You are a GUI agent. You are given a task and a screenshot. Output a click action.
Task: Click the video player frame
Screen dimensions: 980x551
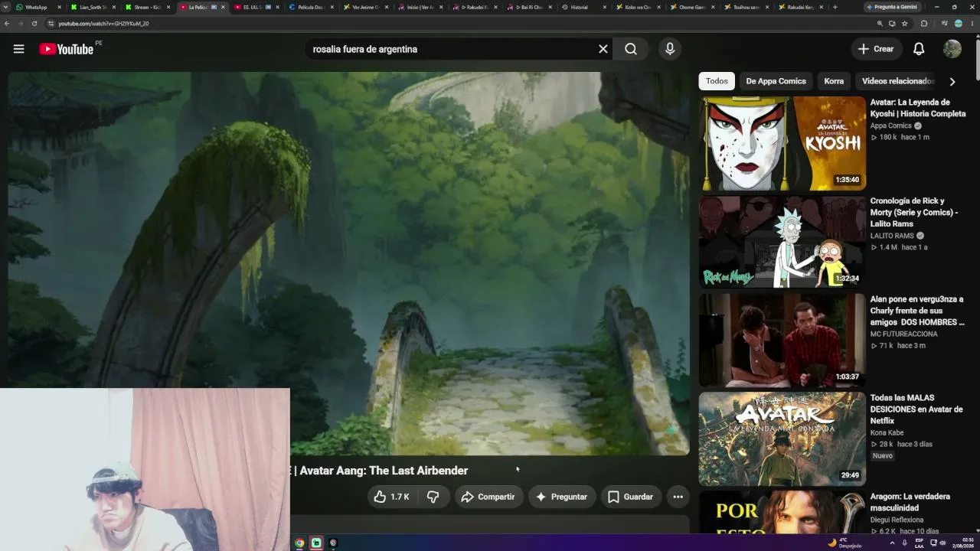click(349, 263)
